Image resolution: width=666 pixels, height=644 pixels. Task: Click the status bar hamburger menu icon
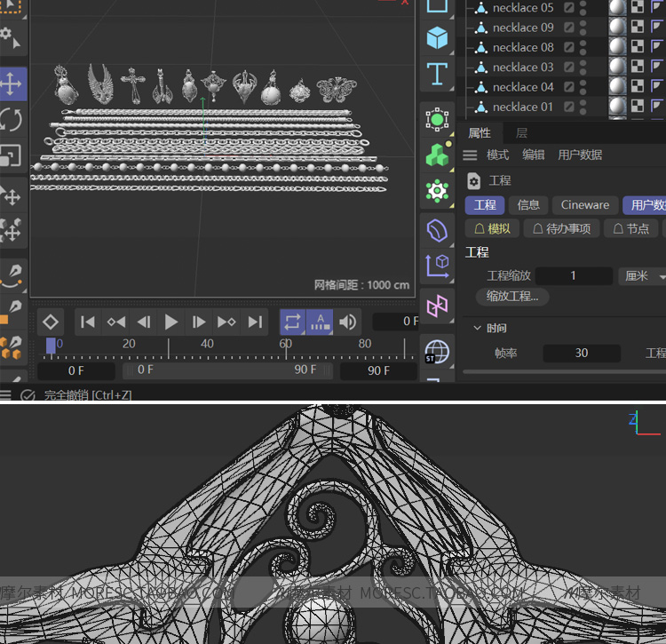(5, 395)
